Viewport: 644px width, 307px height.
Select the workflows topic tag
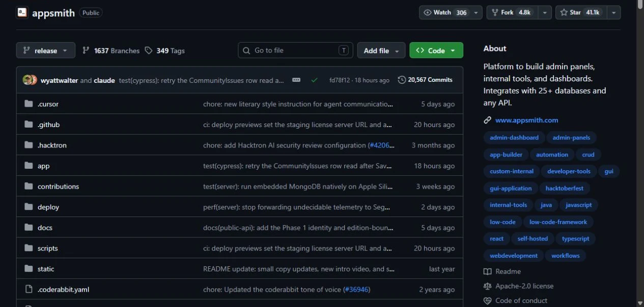[x=565, y=256]
